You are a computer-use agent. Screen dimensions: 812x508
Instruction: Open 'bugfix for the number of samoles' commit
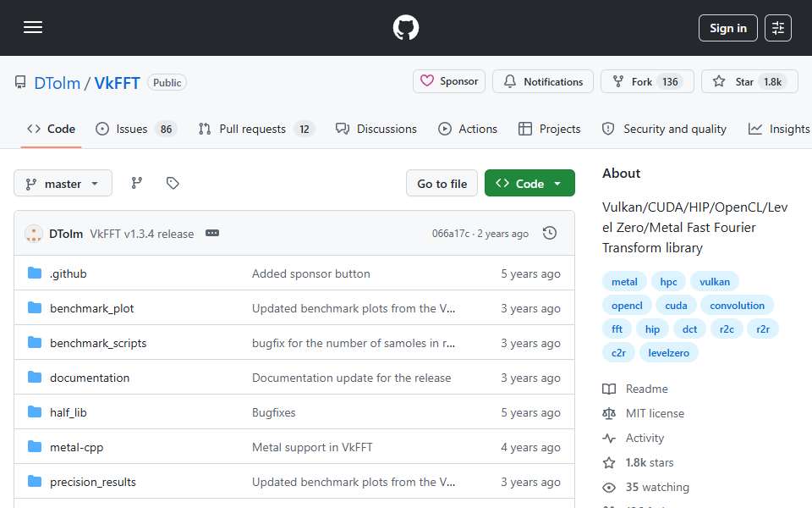point(354,343)
